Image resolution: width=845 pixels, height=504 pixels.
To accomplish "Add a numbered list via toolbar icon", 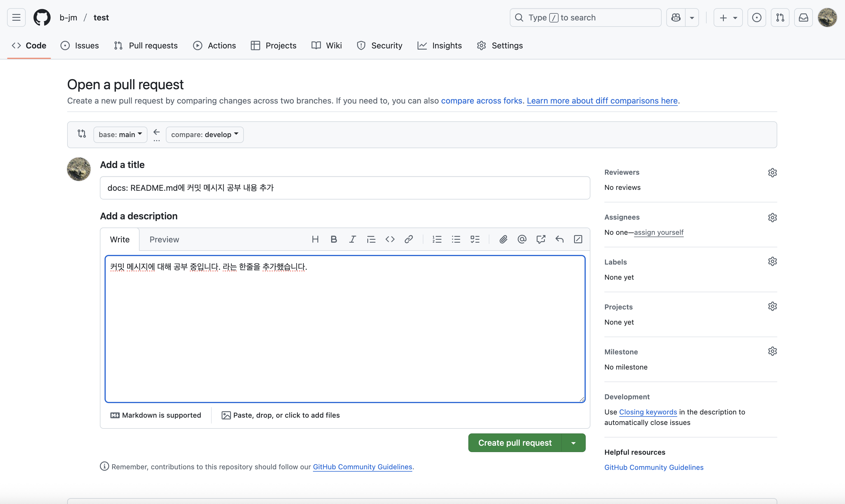I will click(x=437, y=239).
